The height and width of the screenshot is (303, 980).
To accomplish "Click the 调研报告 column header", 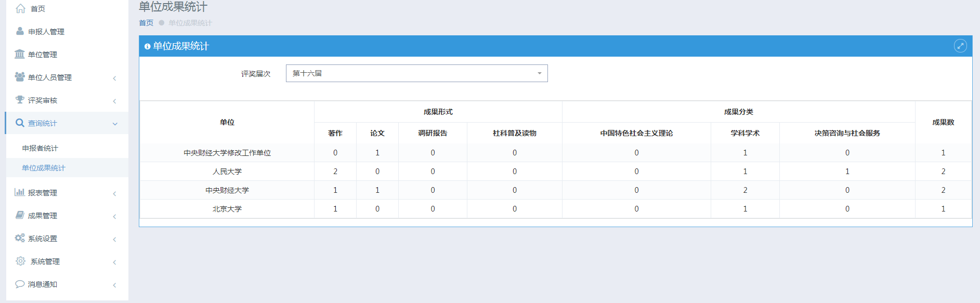I will point(433,133).
